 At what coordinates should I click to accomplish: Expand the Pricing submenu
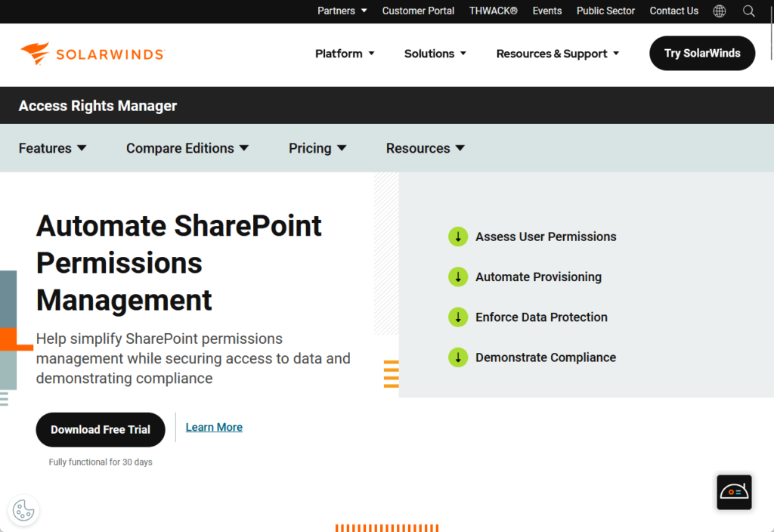click(x=317, y=148)
